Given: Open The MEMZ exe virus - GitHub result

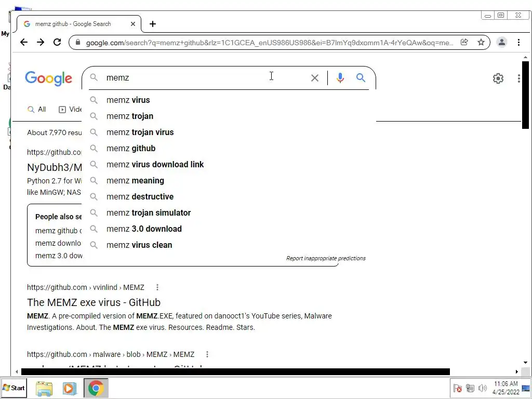Looking at the screenshot, I should coord(94,302).
